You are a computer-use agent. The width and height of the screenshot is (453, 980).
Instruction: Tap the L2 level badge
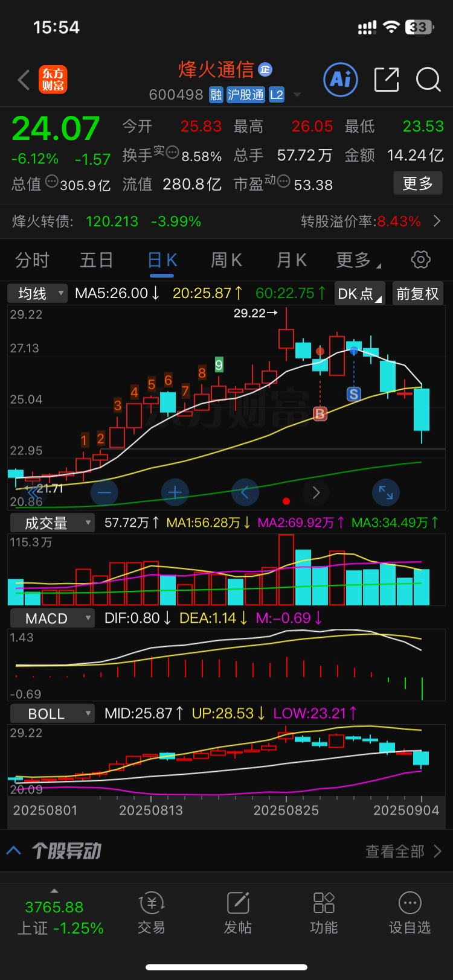(x=277, y=95)
